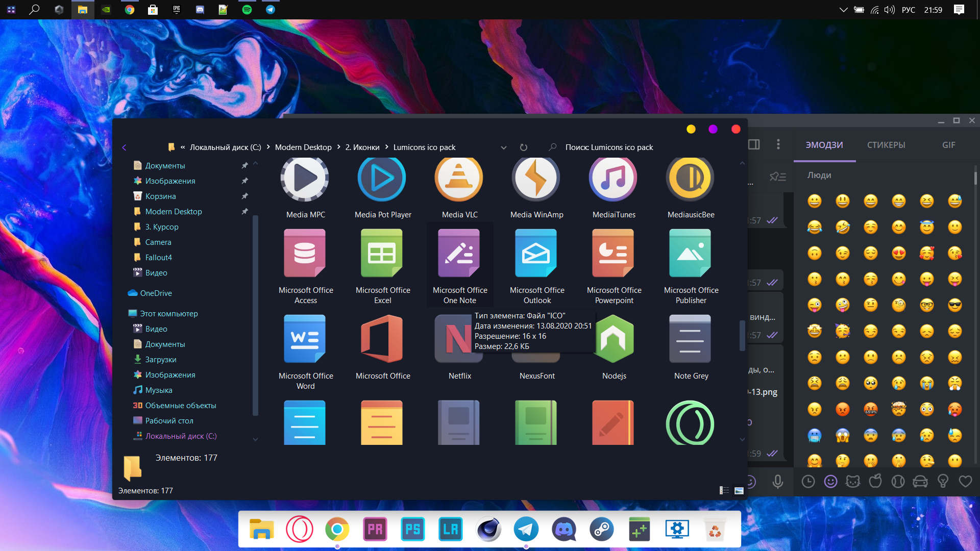Open Steam from the dock
Screen dimensions: 980x551
point(601,529)
